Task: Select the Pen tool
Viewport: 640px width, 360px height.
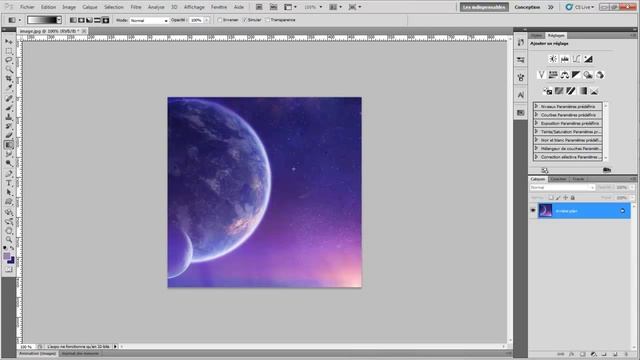Action: [9, 174]
